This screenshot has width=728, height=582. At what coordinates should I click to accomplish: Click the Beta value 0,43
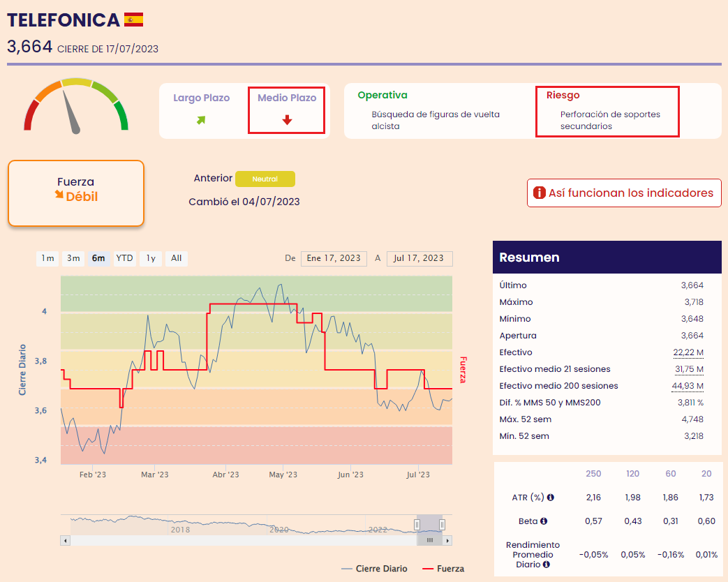click(633, 521)
